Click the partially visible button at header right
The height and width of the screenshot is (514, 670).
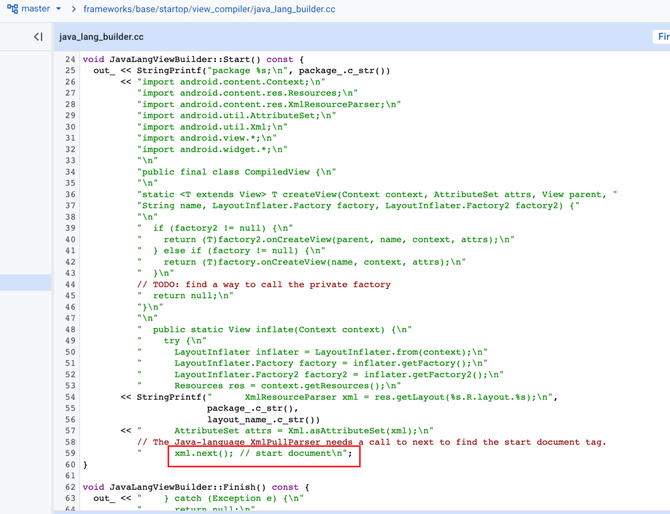pos(661,37)
